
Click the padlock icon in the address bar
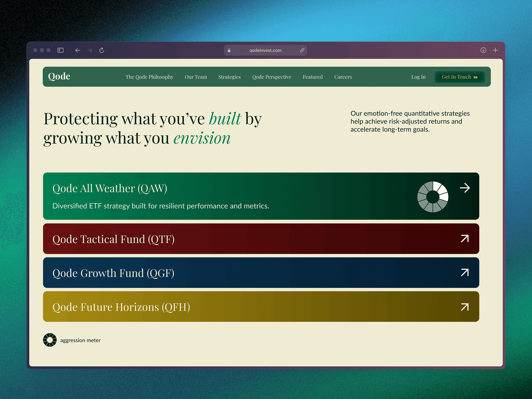[229, 50]
